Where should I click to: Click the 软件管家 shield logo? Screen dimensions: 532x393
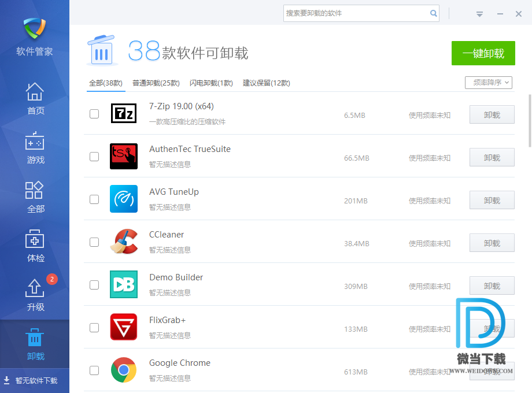point(35,28)
